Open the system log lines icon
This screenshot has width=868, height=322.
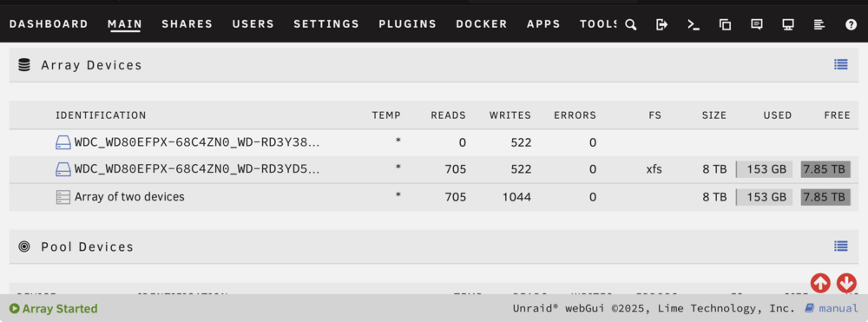coord(820,24)
